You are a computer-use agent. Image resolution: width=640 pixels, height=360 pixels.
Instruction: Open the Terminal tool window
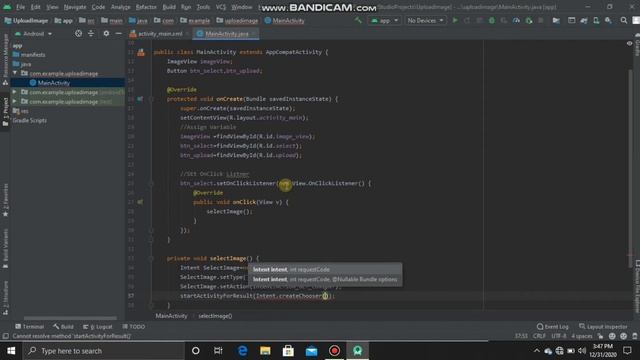29,327
